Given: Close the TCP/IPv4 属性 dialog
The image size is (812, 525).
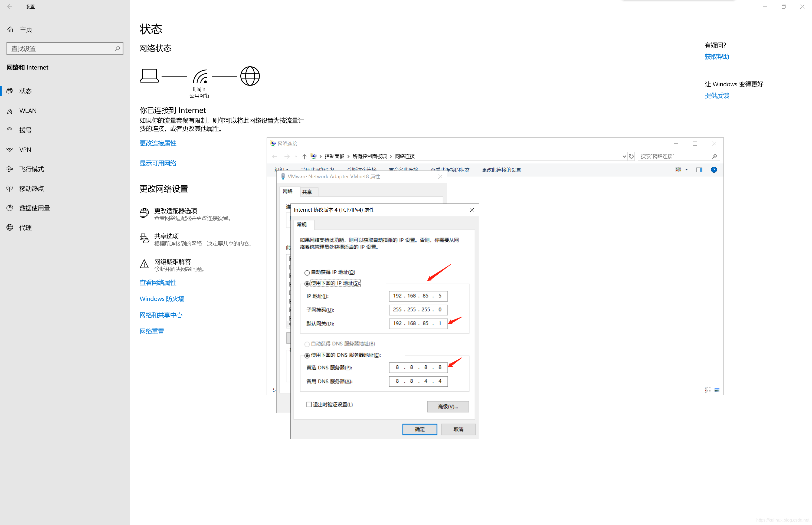Looking at the screenshot, I should (x=472, y=210).
